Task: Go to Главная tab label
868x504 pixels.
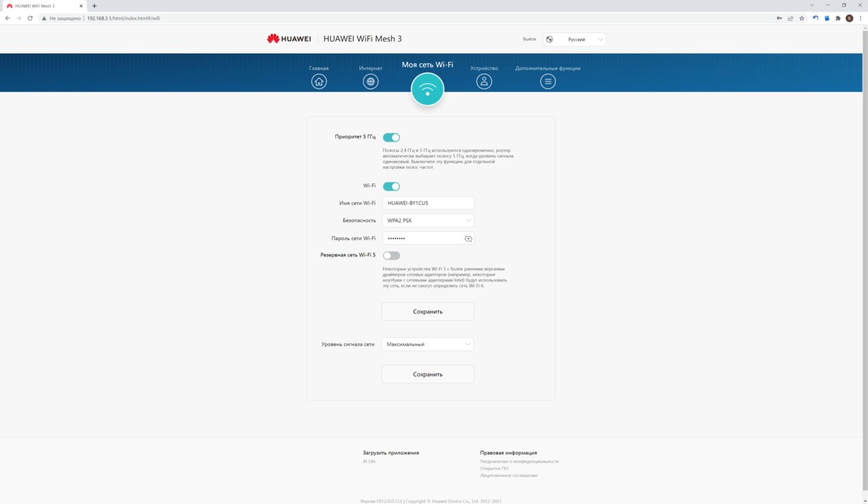Action: point(319,68)
